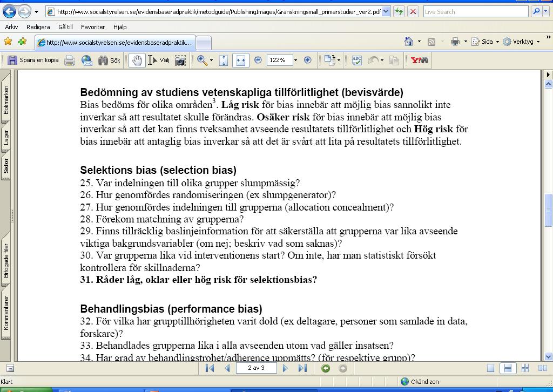Expand the Print dropdown arrow in command bar
553x392 pixels.
466,42
